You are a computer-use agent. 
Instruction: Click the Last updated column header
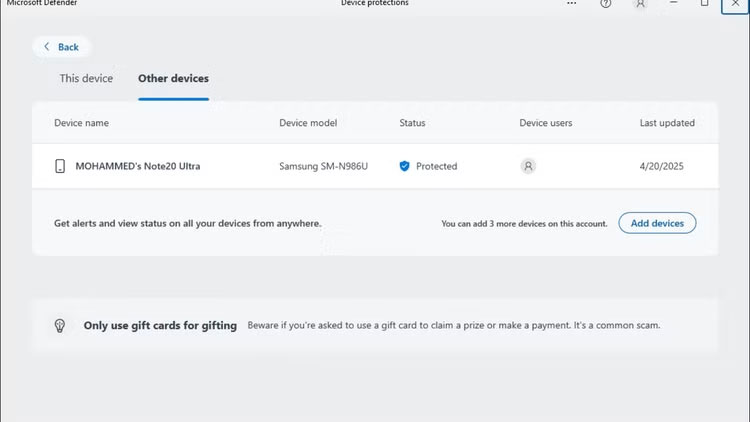pyautogui.click(x=667, y=123)
